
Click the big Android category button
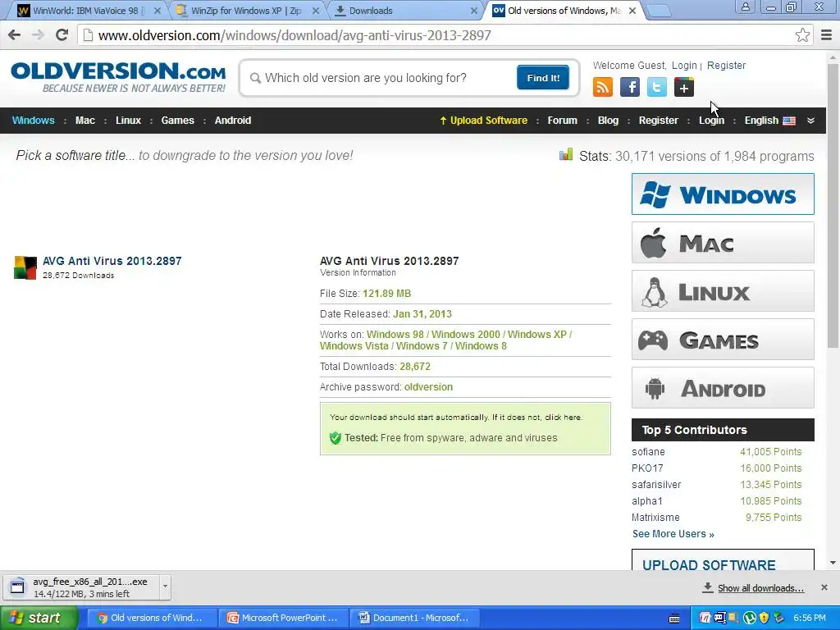tap(723, 388)
